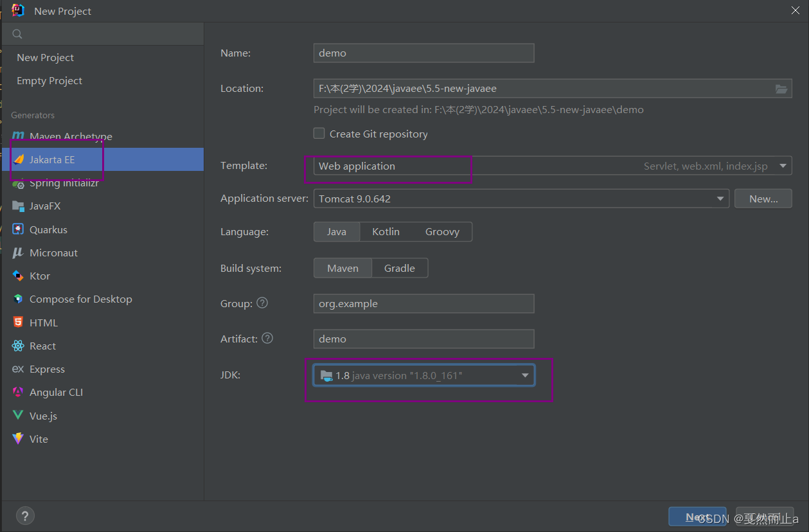Edit the Group field org.example
Screen dimensions: 809x532
424,303
